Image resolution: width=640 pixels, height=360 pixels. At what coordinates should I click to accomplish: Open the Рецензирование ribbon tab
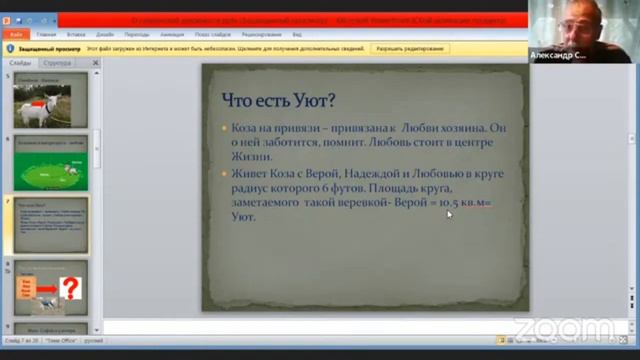pyautogui.click(x=261, y=35)
